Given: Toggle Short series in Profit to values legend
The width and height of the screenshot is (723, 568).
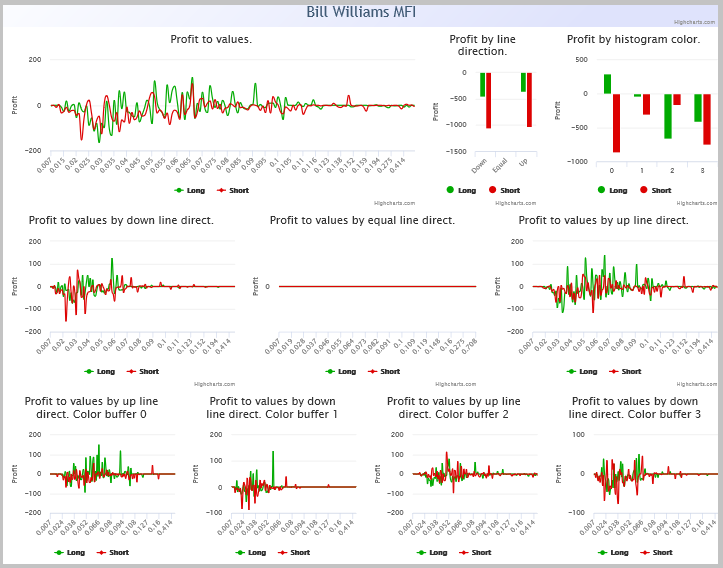Looking at the screenshot, I should 233,190.
